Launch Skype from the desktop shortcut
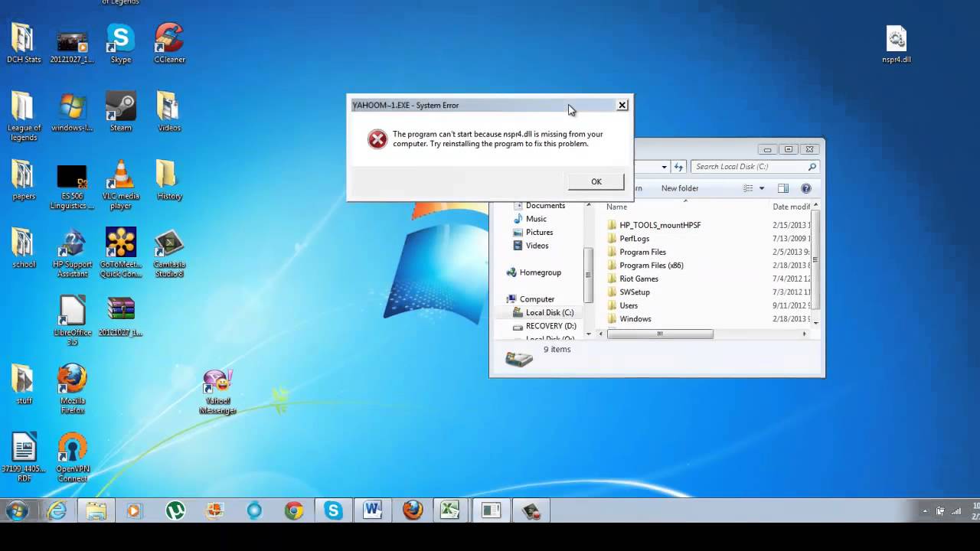Screen dimensions: 980x551 coord(120,44)
